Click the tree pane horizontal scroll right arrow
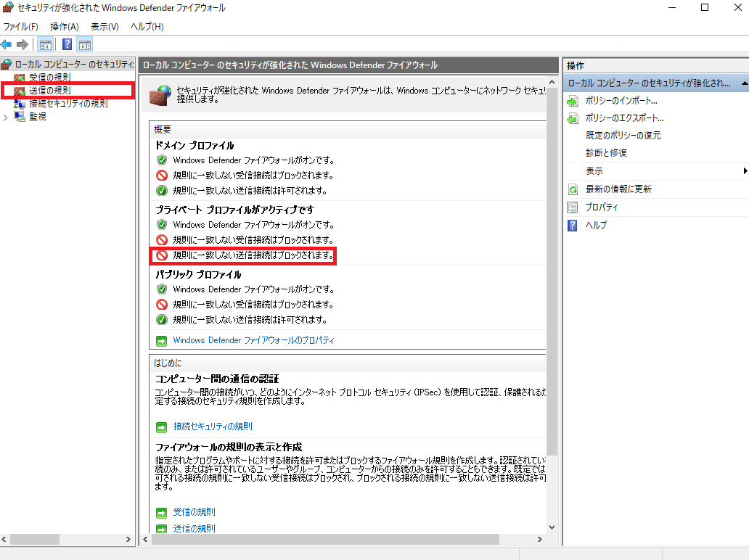749x560 pixels. pyautogui.click(x=128, y=540)
